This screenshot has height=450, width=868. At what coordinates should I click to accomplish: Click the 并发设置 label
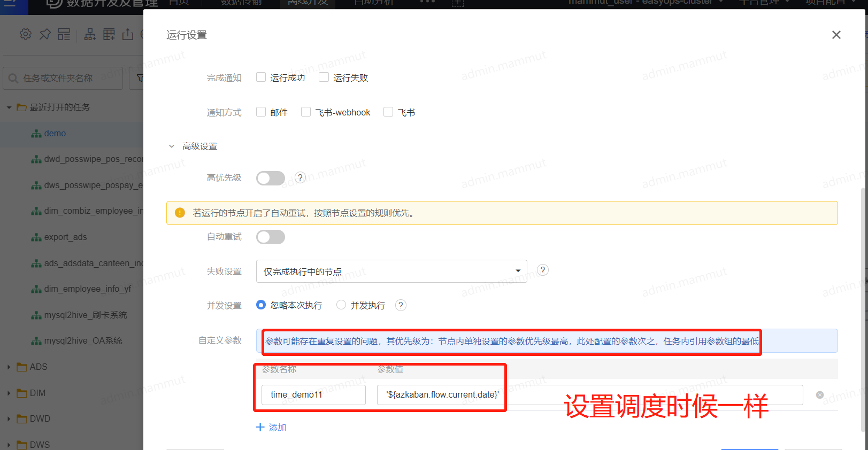[224, 306]
